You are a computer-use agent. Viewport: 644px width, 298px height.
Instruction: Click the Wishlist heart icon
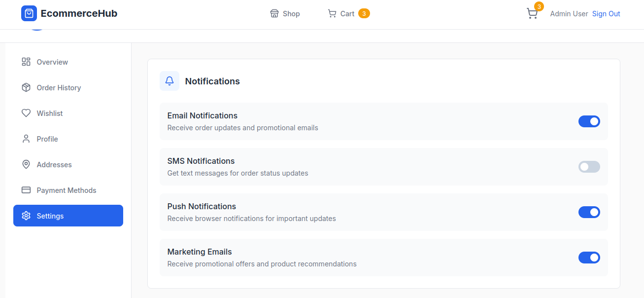coord(26,113)
